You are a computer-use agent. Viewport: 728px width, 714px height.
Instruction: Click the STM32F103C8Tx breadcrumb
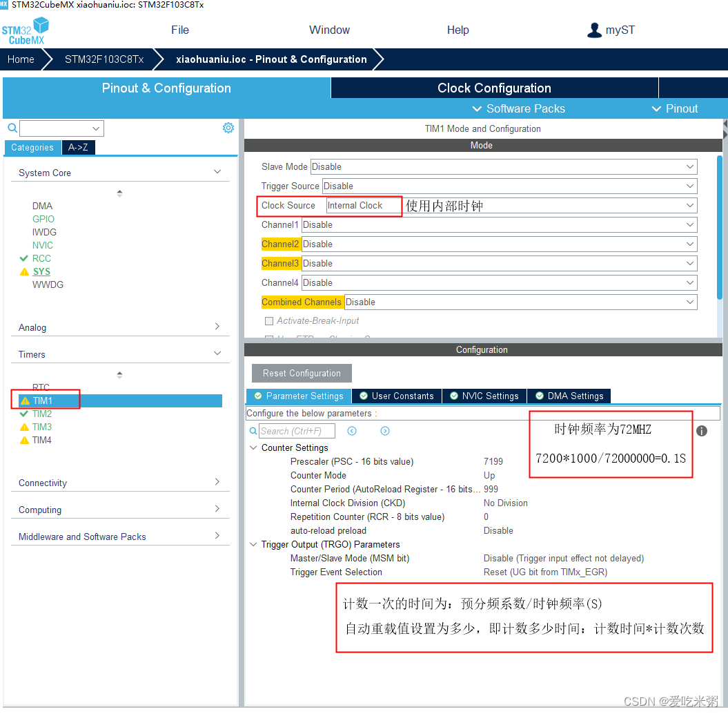104,59
